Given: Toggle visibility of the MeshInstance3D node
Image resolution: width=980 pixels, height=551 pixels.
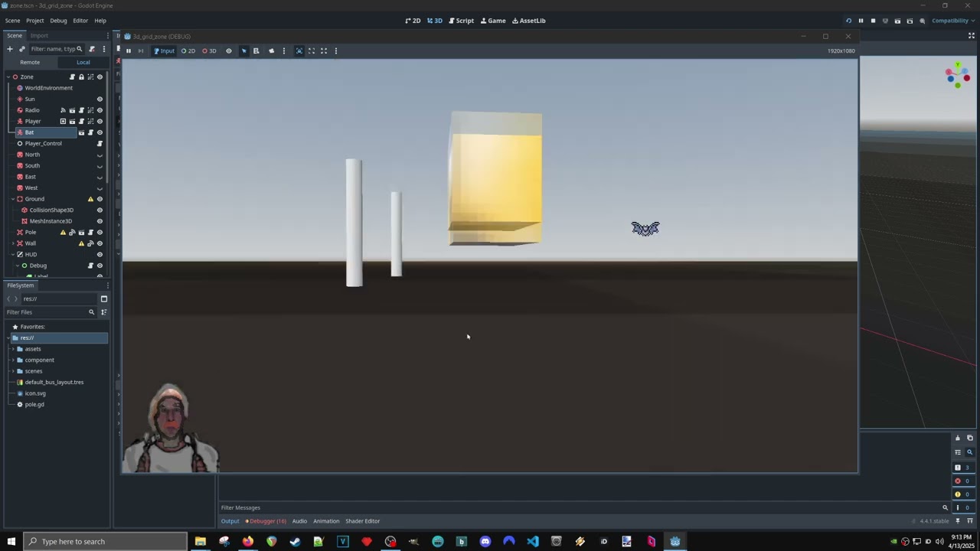Looking at the screenshot, I should point(100,221).
